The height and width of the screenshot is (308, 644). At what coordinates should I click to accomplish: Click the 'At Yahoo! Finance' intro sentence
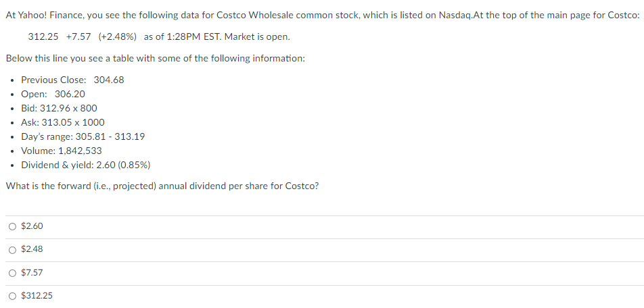coord(323,16)
